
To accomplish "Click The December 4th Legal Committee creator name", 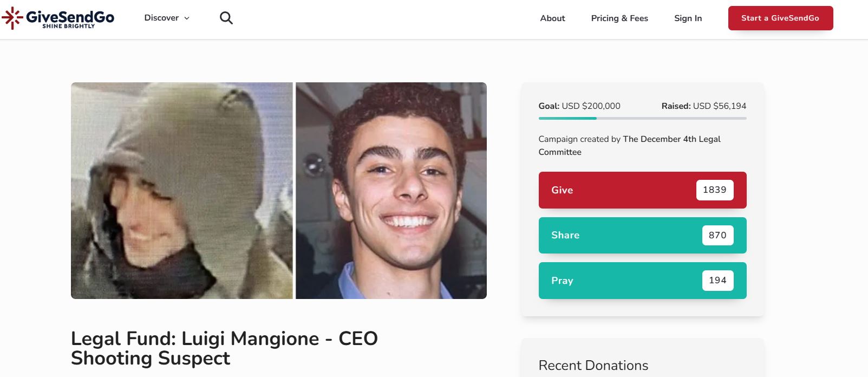I will (671, 139).
